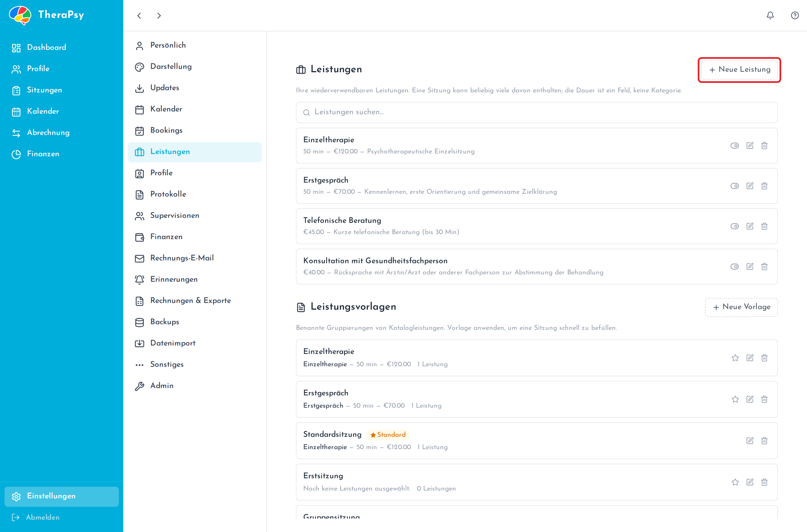Screen dimensions: 807x532
Task: Edit the Einzeltherapie service entry
Action: tap(750, 146)
